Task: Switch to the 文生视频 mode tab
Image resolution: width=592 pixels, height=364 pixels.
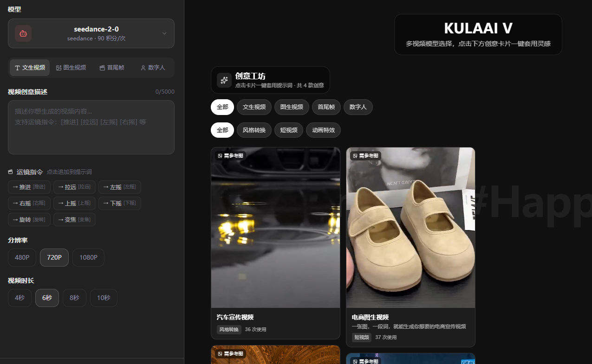Action: 30,68
